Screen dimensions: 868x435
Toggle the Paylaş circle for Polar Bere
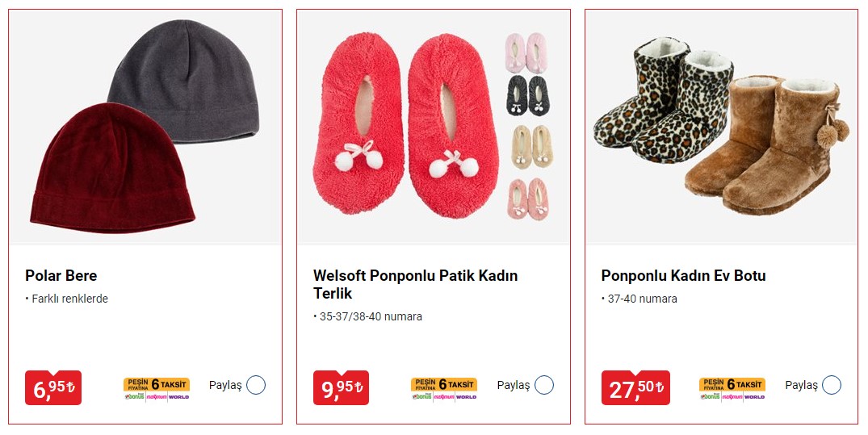click(x=256, y=385)
